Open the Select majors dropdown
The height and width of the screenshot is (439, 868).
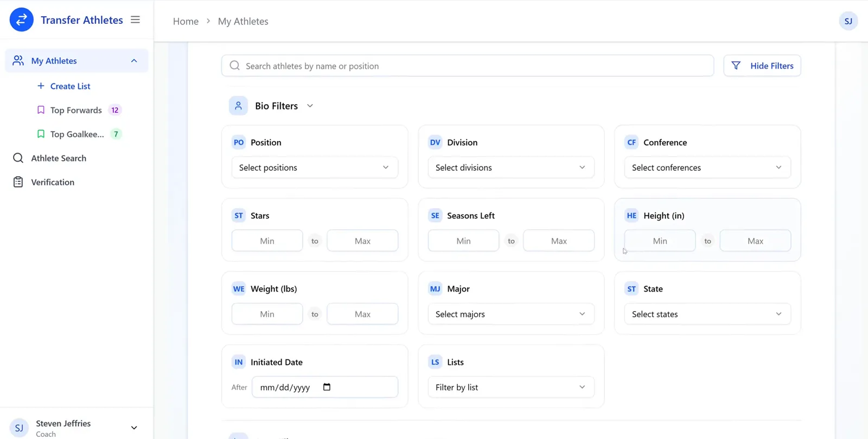pos(511,314)
